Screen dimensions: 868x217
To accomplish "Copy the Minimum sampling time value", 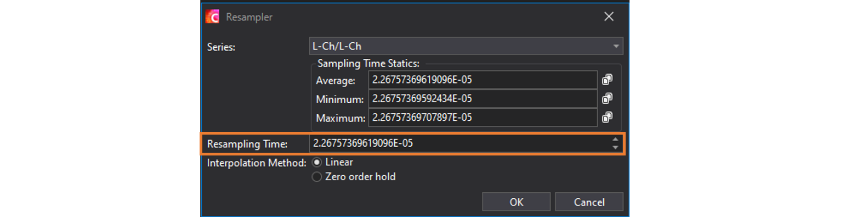I will coord(607,98).
